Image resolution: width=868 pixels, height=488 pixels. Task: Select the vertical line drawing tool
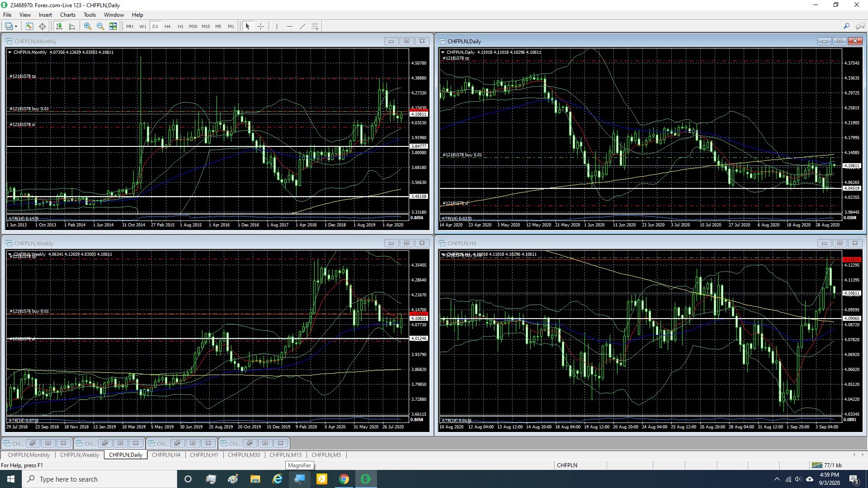coord(277,26)
